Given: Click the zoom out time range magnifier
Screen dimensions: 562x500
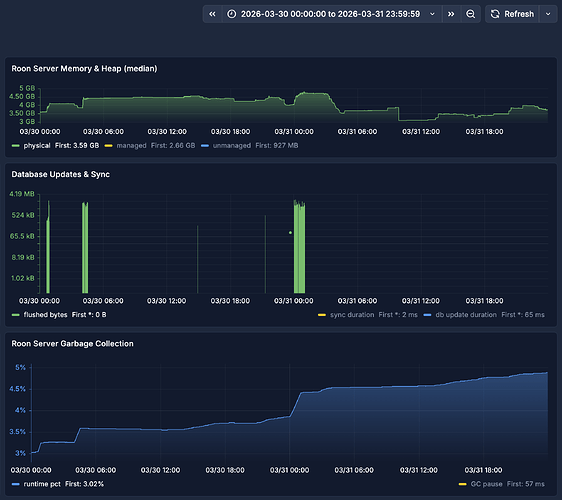Looking at the screenshot, I should (x=470, y=14).
